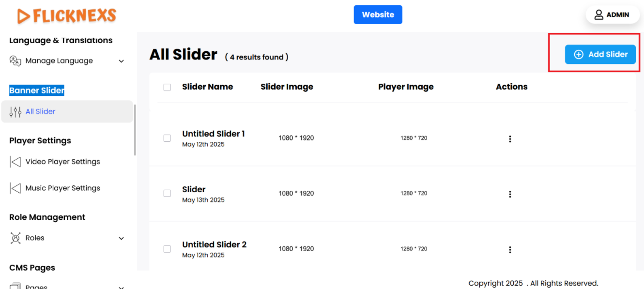Expand the Roles submenu chevron
Image resolution: width=644 pixels, height=289 pixels.
(122, 238)
